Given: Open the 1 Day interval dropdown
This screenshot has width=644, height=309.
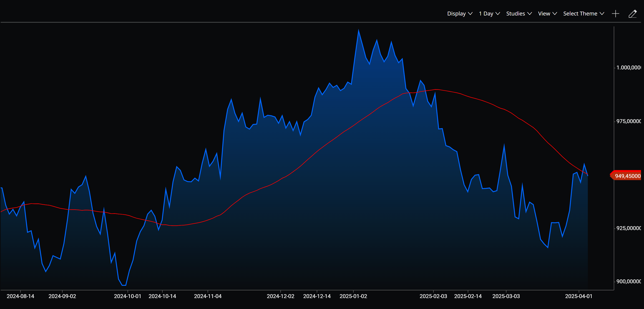Looking at the screenshot, I should pos(489,13).
